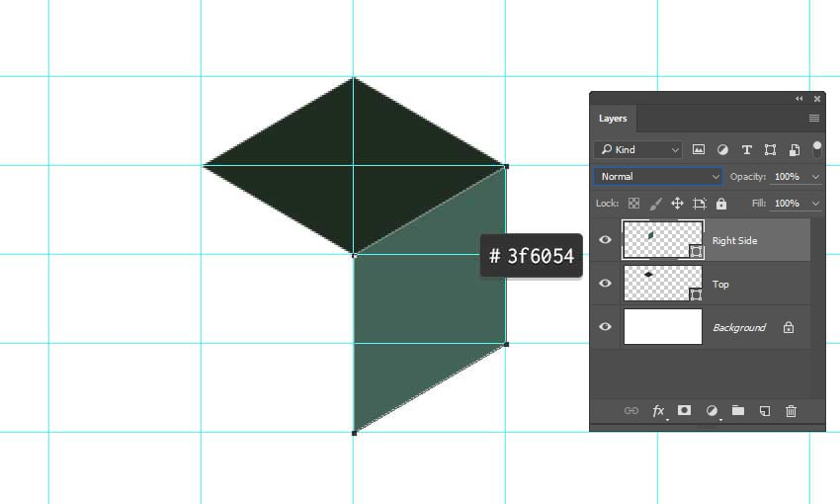The height and width of the screenshot is (504, 840).
Task: Filter layers by type layer icon
Action: [x=747, y=150]
